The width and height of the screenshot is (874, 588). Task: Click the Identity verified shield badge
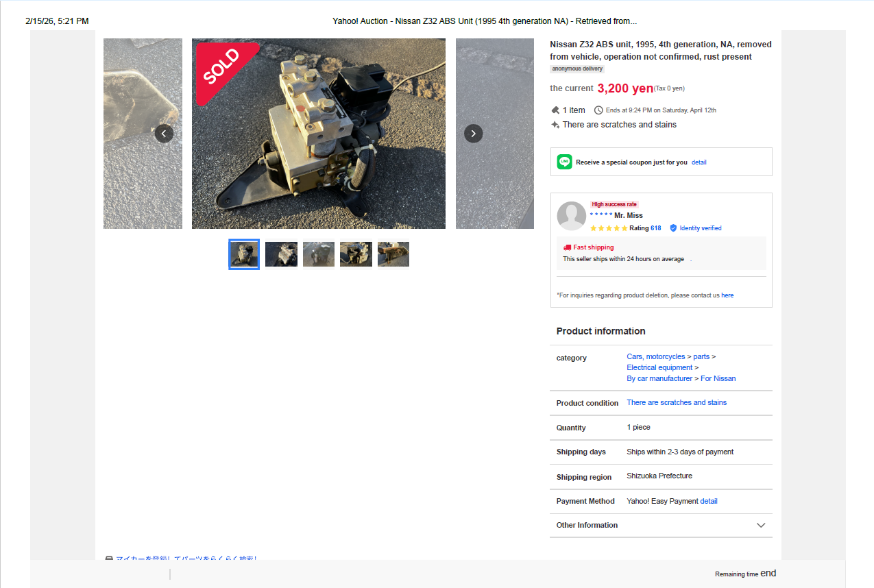coord(673,228)
